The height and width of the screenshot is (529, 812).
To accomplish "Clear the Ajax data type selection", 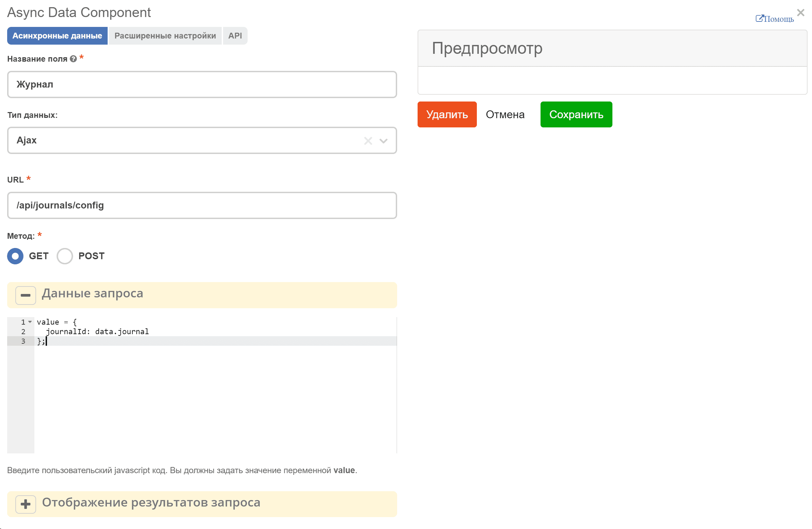I will 368,141.
